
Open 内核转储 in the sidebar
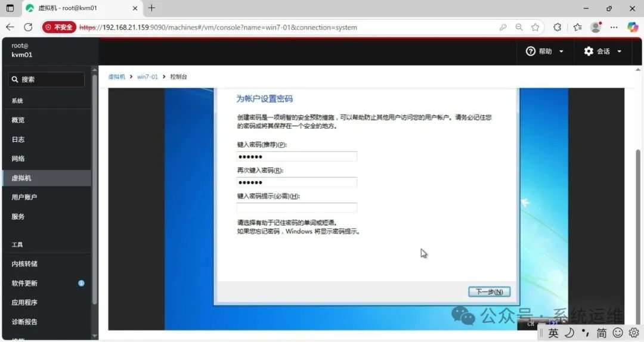click(47, 263)
